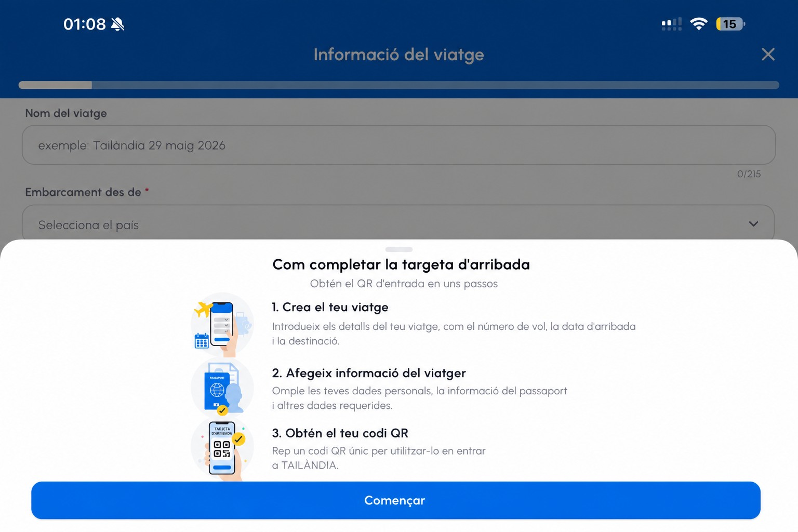The image size is (798, 532).
Task: Tap text 'Omple les teves dades personals'
Action: coord(352,391)
